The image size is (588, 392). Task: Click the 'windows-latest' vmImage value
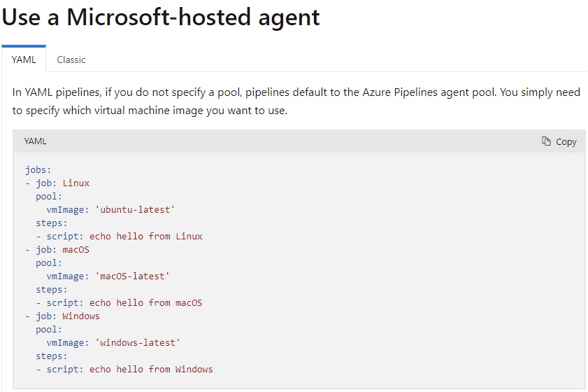138,343
